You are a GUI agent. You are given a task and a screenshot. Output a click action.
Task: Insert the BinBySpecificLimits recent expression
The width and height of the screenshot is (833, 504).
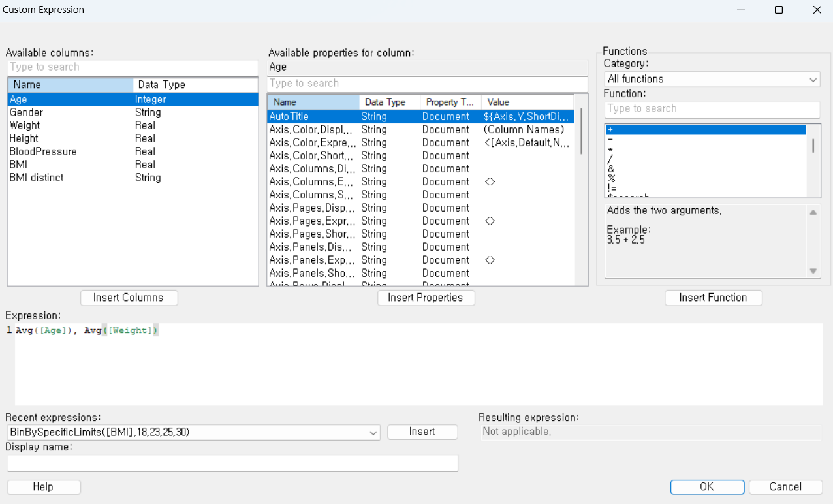422,432
